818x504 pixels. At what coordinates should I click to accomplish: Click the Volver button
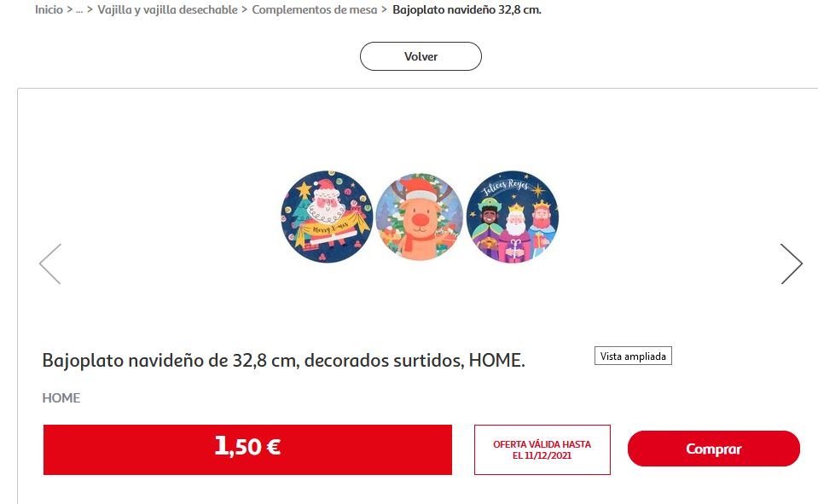click(421, 56)
